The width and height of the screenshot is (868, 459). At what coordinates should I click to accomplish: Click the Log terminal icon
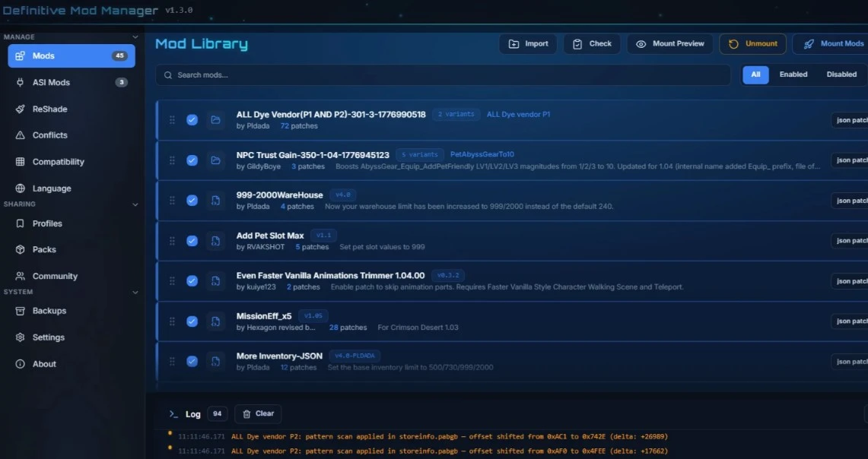click(x=173, y=414)
